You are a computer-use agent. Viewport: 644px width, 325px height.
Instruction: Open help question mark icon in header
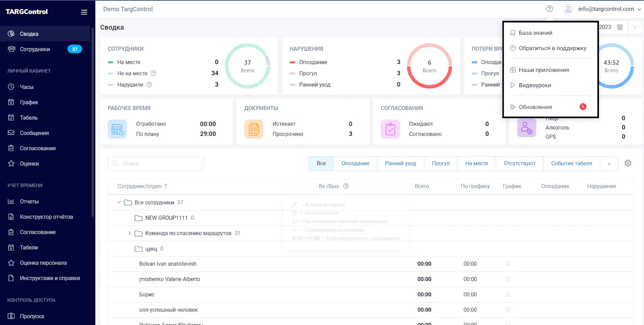tap(549, 9)
